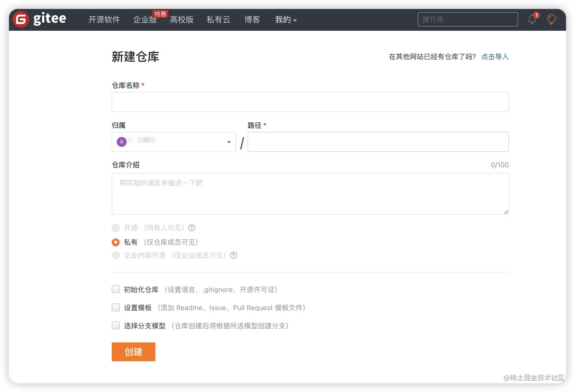Click the 企业版 menu with 特惠 badge
The image size is (575, 392).
[x=145, y=20]
